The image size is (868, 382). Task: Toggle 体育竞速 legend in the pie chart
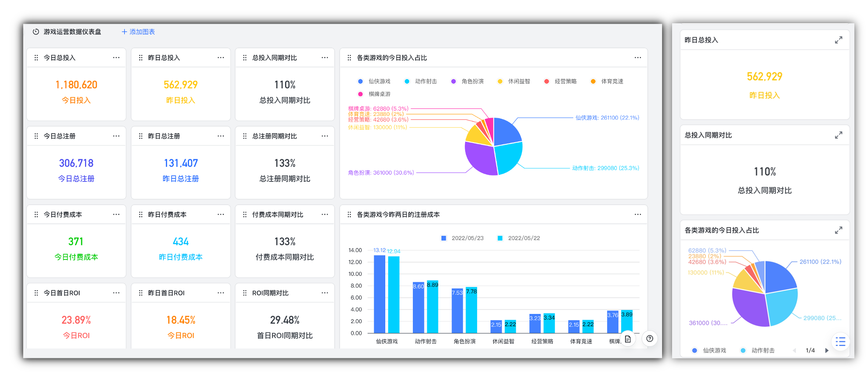[607, 81]
